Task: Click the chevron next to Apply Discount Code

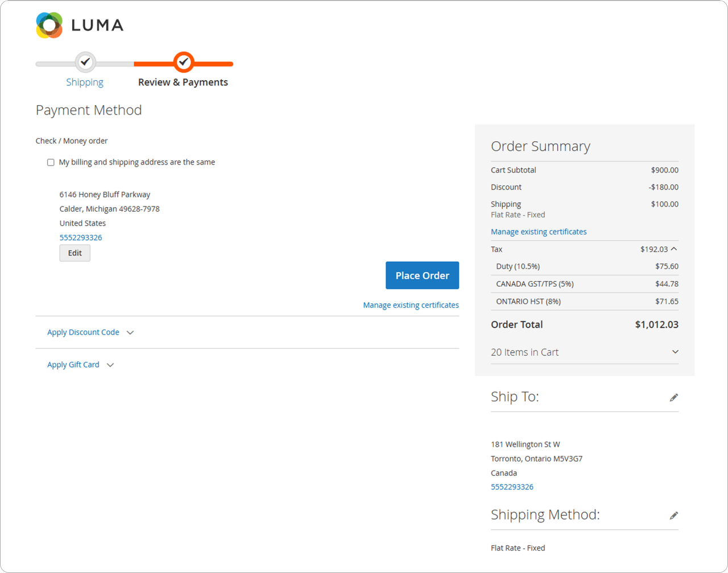Action: point(130,332)
